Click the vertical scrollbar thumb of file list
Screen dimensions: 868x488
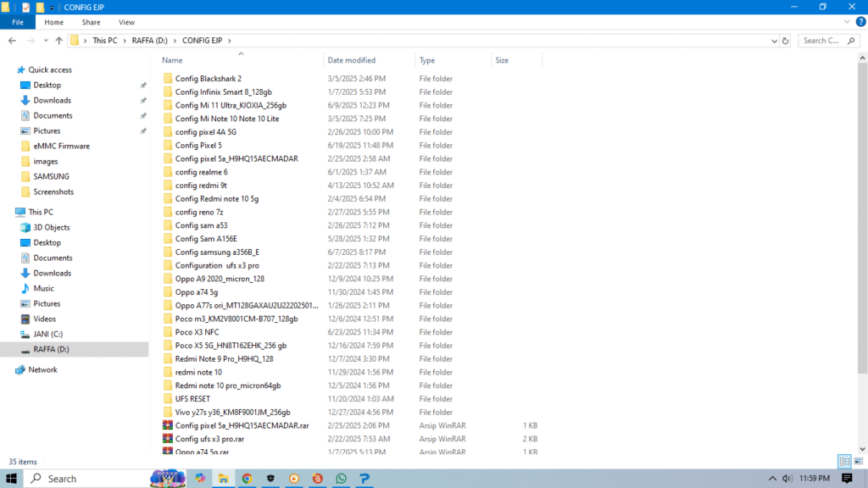click(x=862, y=219)
